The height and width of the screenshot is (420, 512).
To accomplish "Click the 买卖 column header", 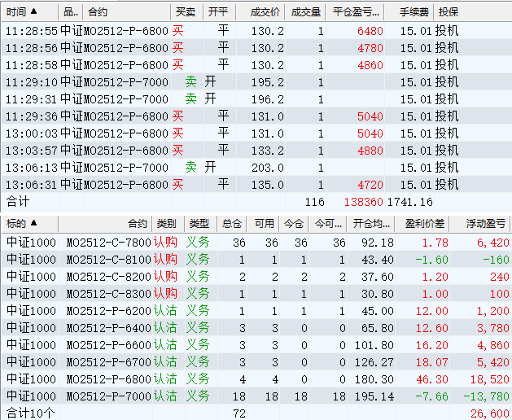I will coord(185,13).
